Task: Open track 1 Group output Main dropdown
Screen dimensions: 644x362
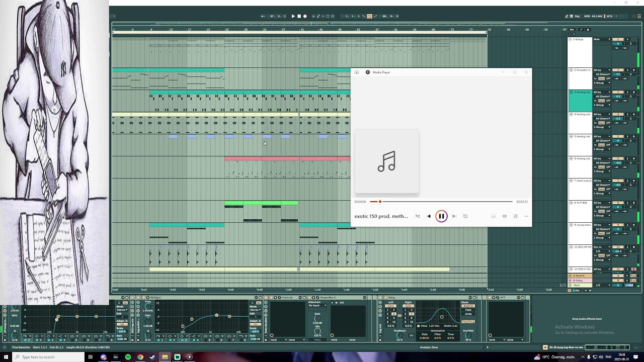Action: click(x=602, y=39)
